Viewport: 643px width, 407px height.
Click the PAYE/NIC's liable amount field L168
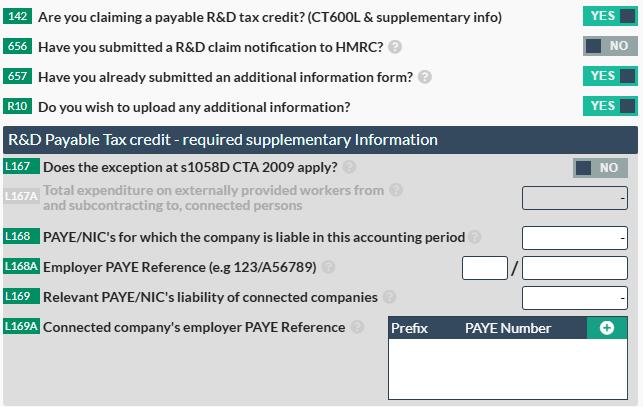click(574, 238)
